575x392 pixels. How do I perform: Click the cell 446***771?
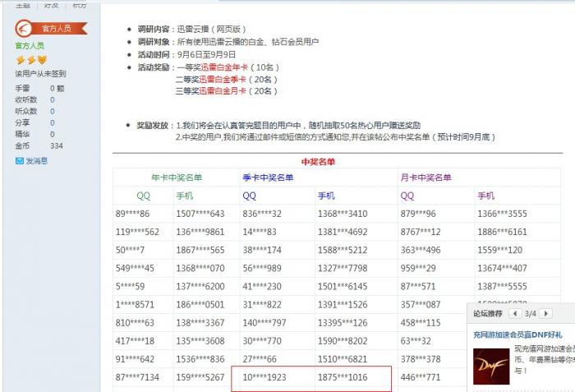(x=421, y=377)
